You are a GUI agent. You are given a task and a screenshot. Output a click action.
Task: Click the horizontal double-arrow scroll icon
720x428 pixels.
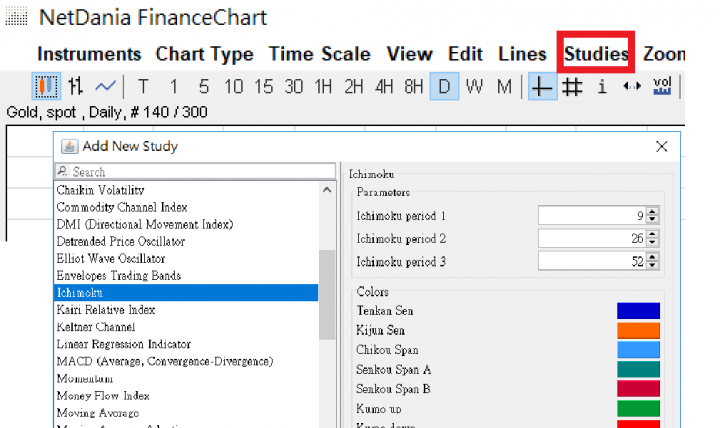(x=631, y=86)
